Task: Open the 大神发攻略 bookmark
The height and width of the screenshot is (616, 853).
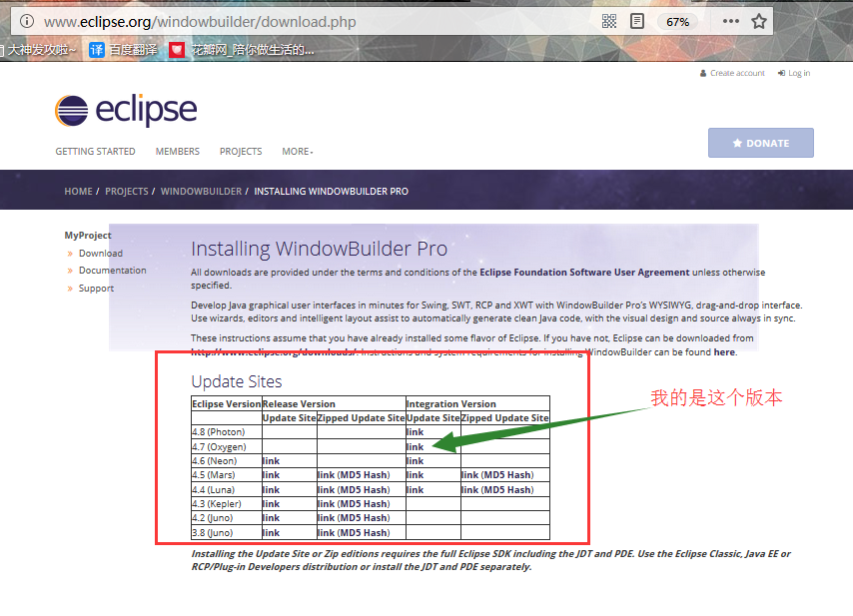Action: pyautogui.click(x=37, y=50)
